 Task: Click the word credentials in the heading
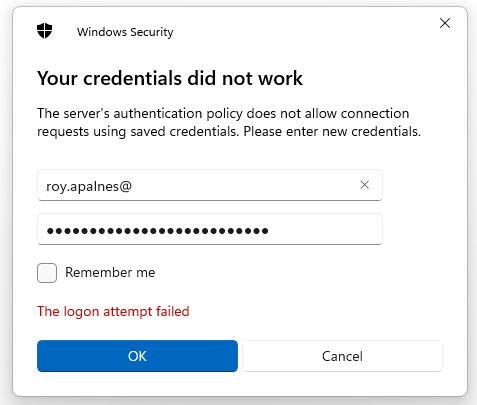(x=133, y=78)
